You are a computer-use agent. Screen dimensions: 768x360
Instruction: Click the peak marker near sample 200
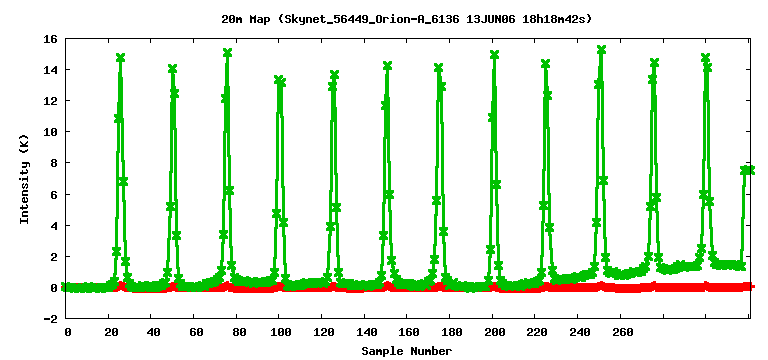pos(494,54)
